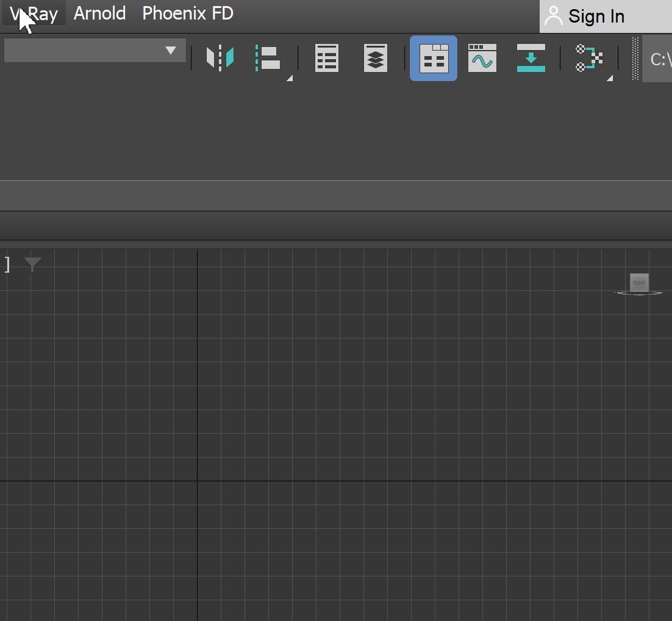Select the Mirror tool icon

coord(220,58)
